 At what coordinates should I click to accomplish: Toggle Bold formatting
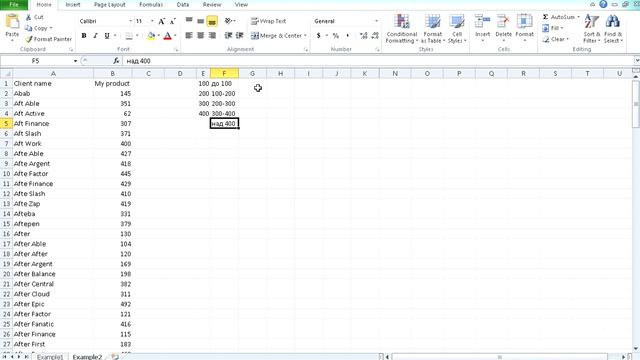pos(84,36)
